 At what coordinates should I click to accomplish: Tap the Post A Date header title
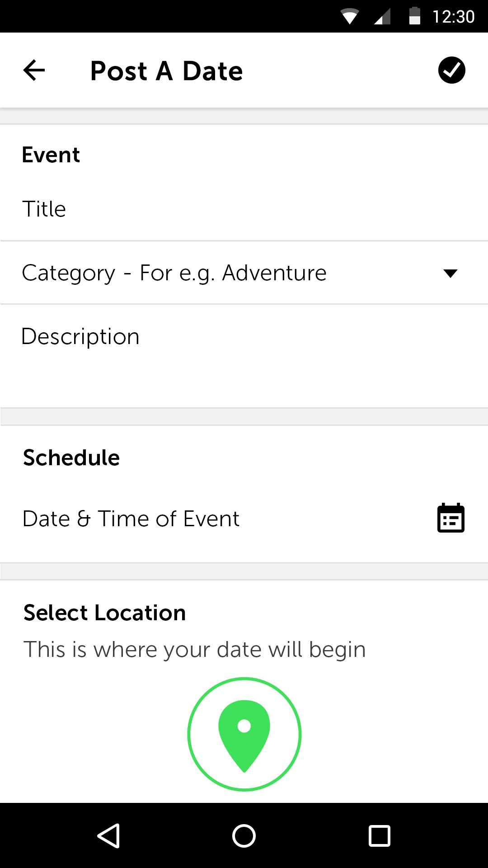pos(166,71)
